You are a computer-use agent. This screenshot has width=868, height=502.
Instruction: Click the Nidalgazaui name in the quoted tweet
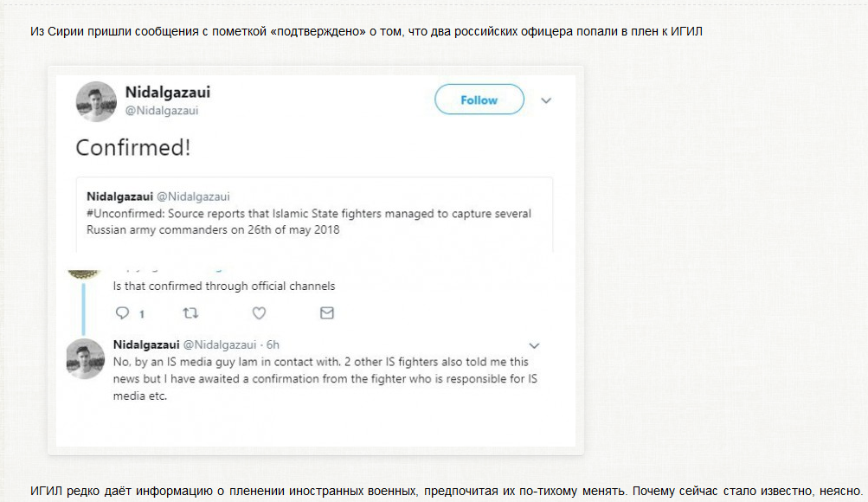[x=119, y=196]
